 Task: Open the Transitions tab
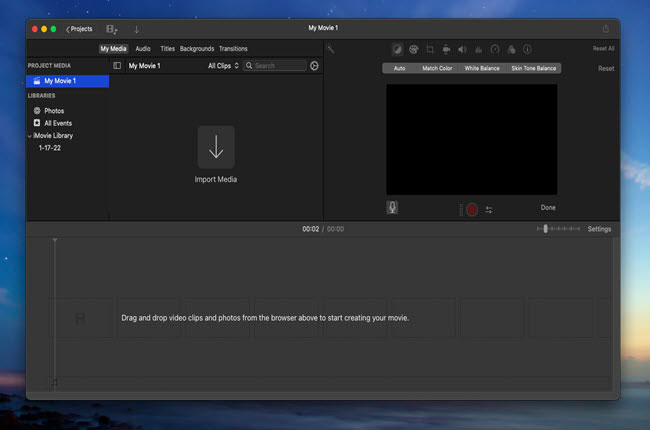click(x=233, y=49)
